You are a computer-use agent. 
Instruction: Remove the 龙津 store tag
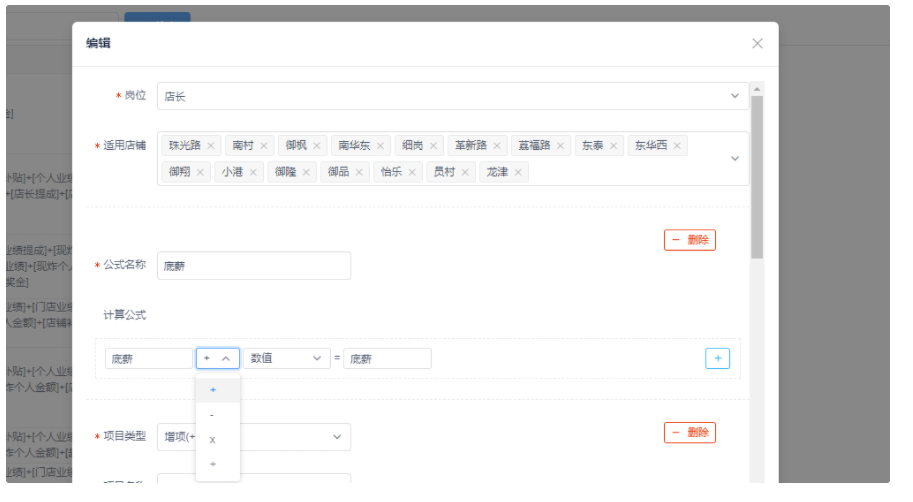(518, 172)
